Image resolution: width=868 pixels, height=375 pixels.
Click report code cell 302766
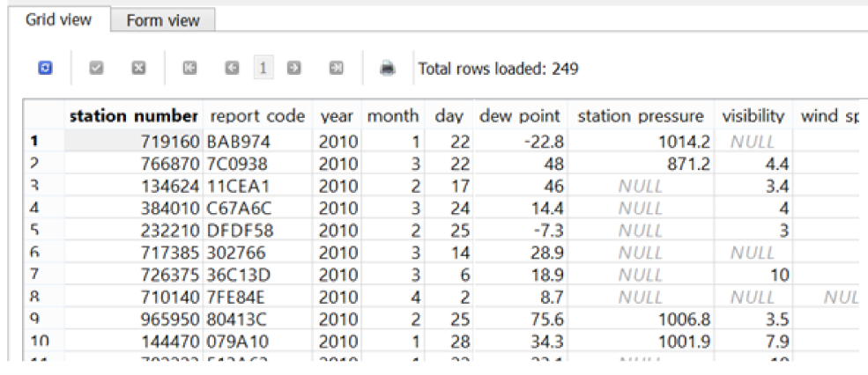(257, 253)
